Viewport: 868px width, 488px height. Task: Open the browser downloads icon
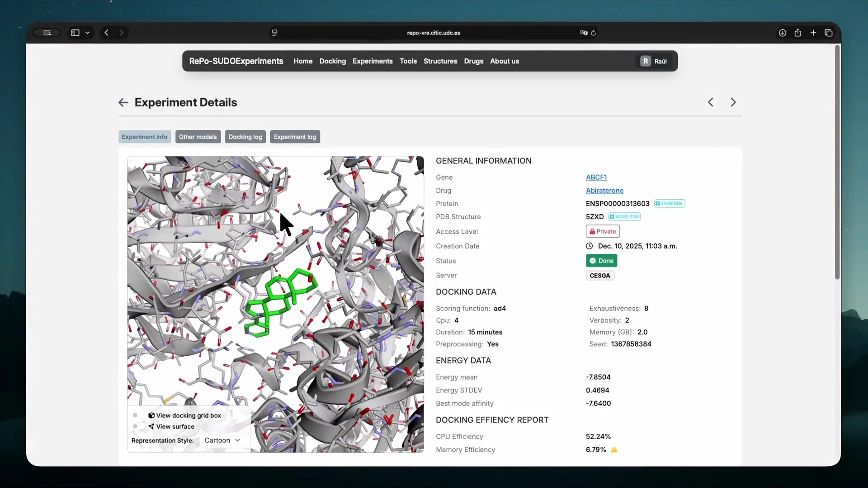[x=783, y=33]
